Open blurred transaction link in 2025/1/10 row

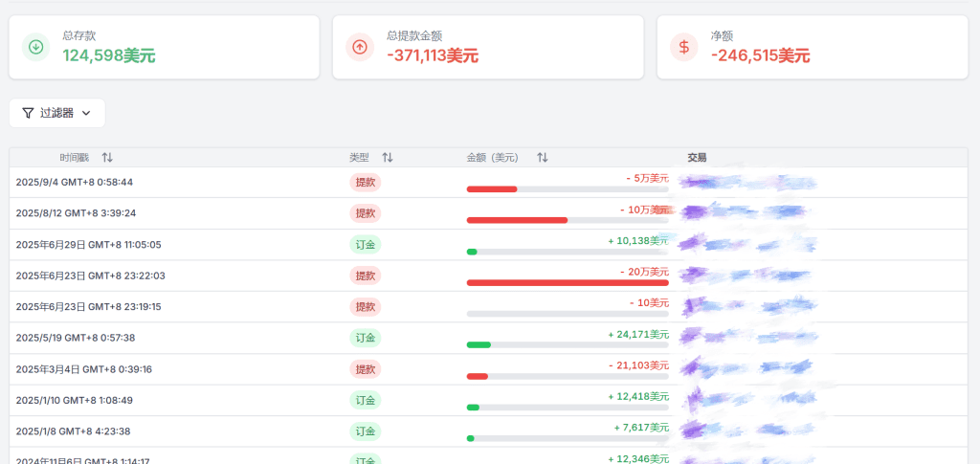point(745,399)
